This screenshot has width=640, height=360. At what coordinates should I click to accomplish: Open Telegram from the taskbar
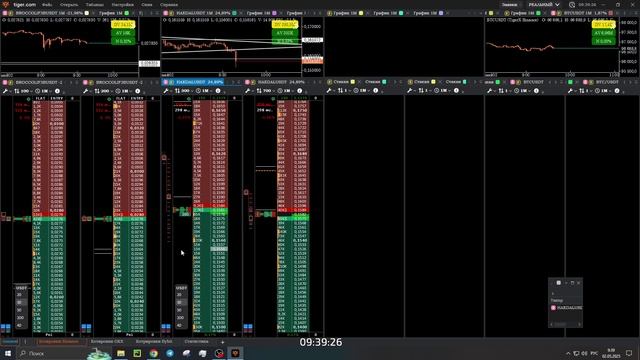pyautogui.click(x=170, y=353)
